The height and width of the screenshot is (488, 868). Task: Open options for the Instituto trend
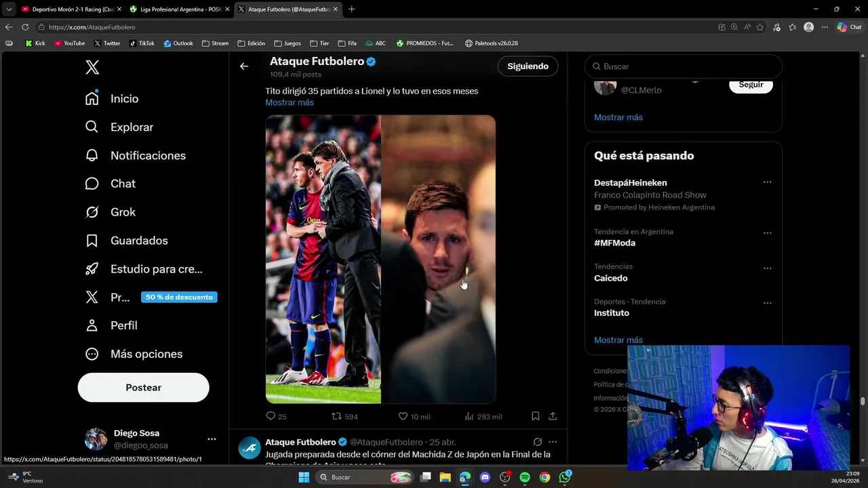767,303
